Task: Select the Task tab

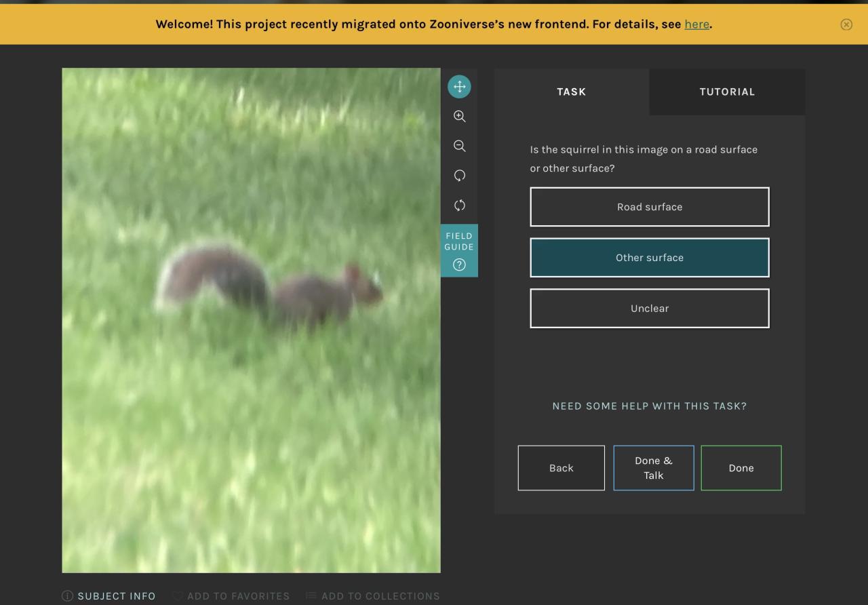Action: 572,92
